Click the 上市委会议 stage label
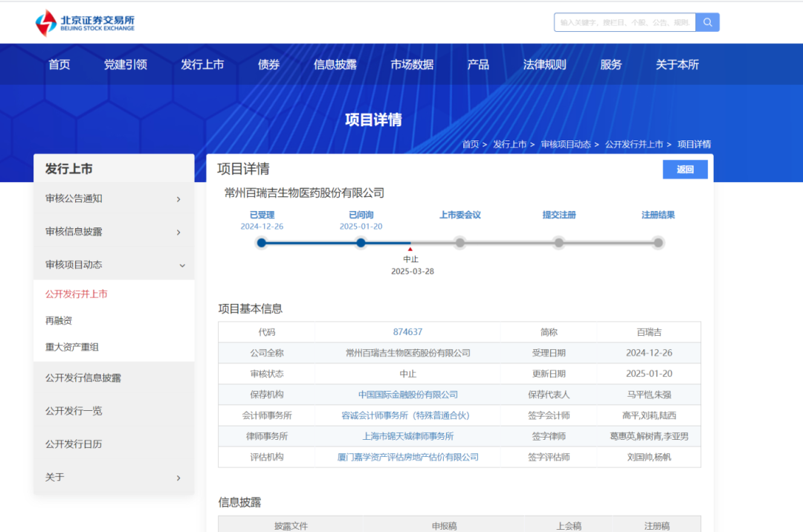The width and height of the screenshot is (803, 532). pos(460,215)
